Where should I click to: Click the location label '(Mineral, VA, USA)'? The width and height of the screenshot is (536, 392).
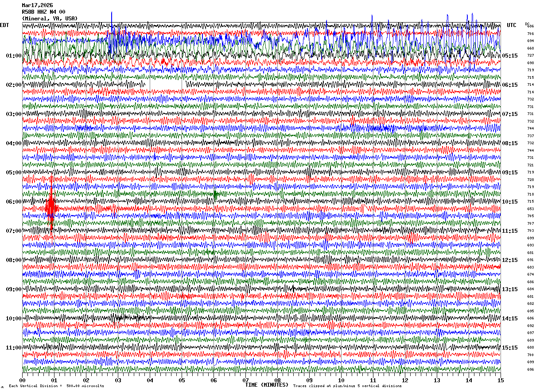click(x=50, y=19)
